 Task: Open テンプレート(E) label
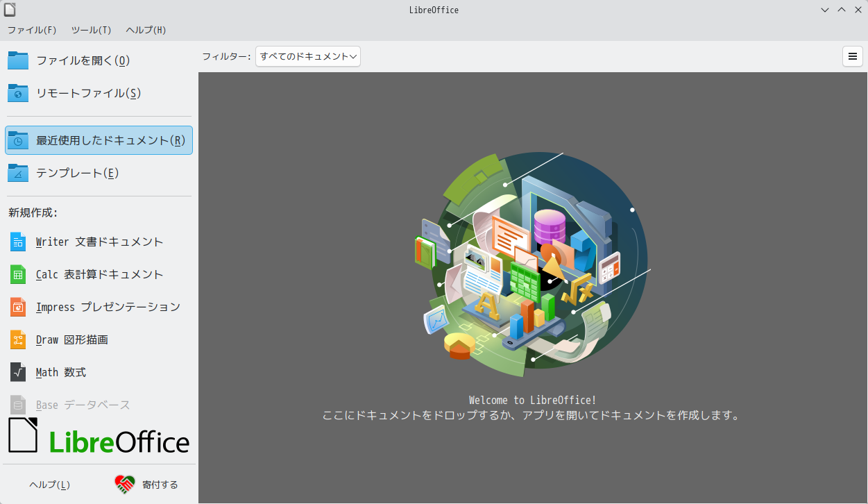pyautogui.click(x=78, y=173)
